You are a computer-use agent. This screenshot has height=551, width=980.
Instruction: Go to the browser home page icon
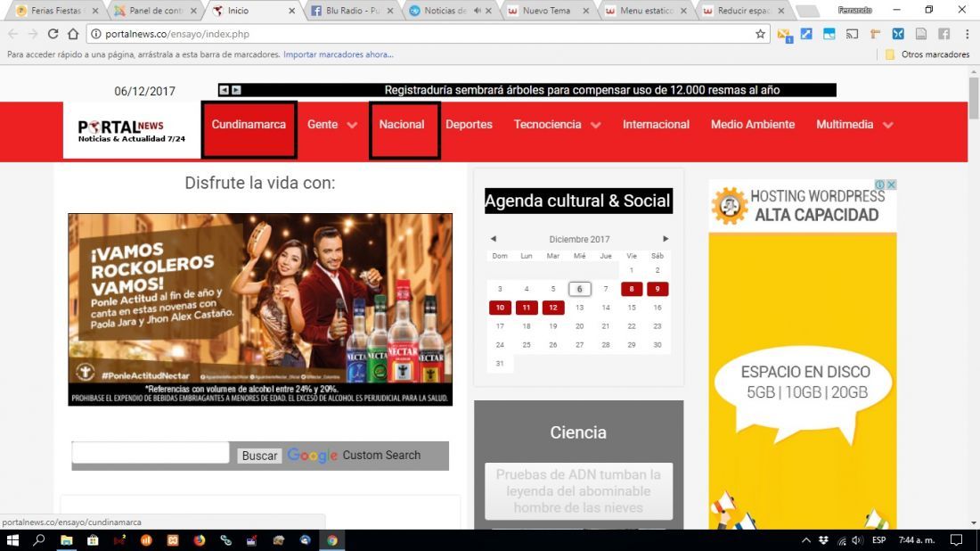73,34
